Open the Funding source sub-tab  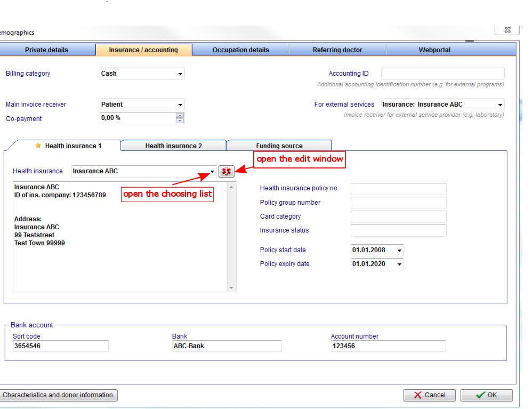279,146
